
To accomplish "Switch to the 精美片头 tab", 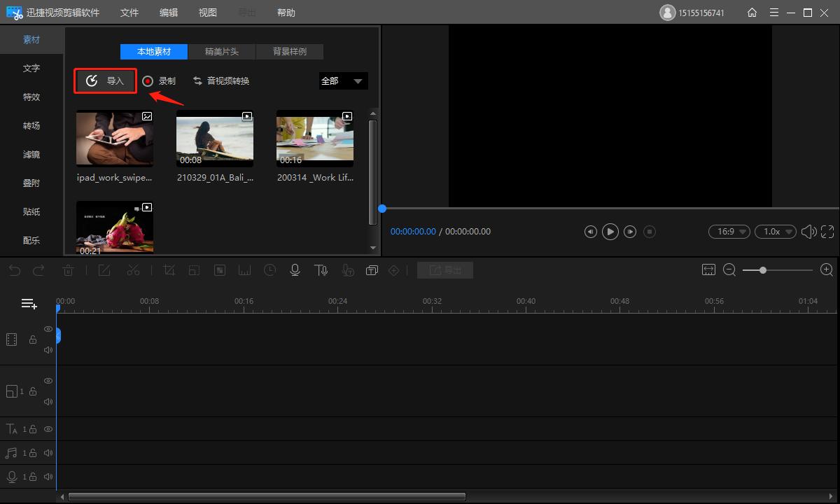I will point(222,52).
